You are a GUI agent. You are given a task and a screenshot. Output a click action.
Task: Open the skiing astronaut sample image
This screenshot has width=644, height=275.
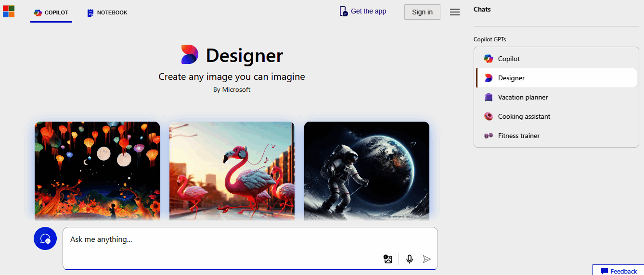pyautogui.click(x=367, y=171)
